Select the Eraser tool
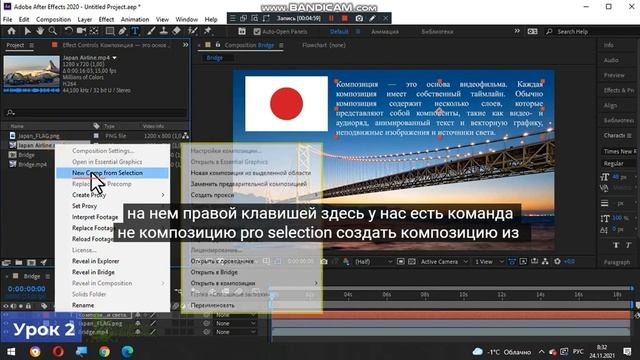This screenshot has width=640, height=360. click(176, 31)
